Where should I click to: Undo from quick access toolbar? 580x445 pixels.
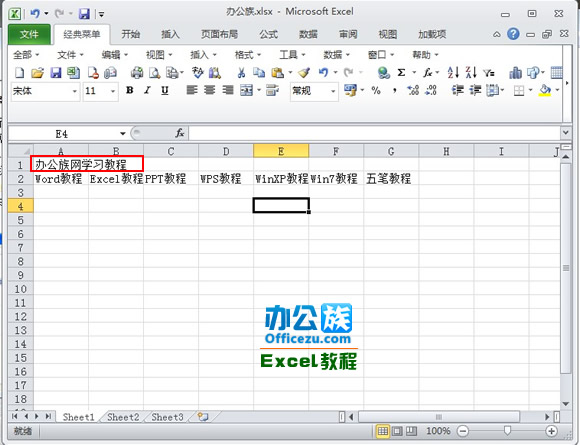click(35, 14)
